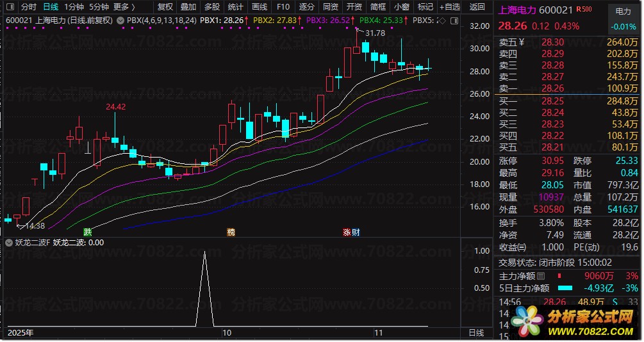Click the 14:56 tick trade row
This screenshot has width=644, height=342.
coord(568,302)
